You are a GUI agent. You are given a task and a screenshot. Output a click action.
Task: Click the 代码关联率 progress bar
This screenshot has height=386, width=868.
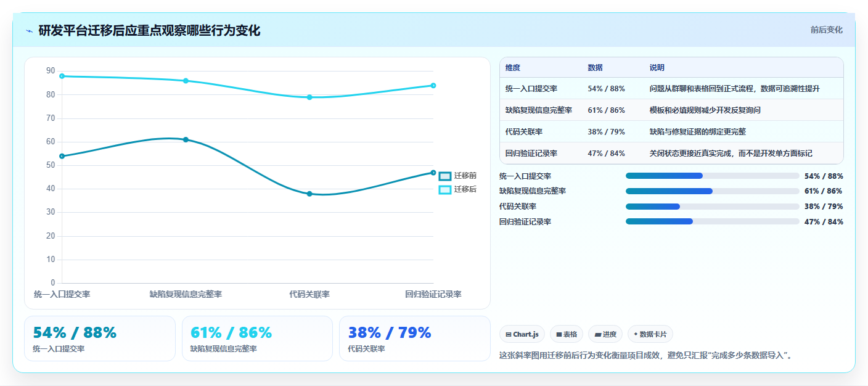click(x=712, y=207)
